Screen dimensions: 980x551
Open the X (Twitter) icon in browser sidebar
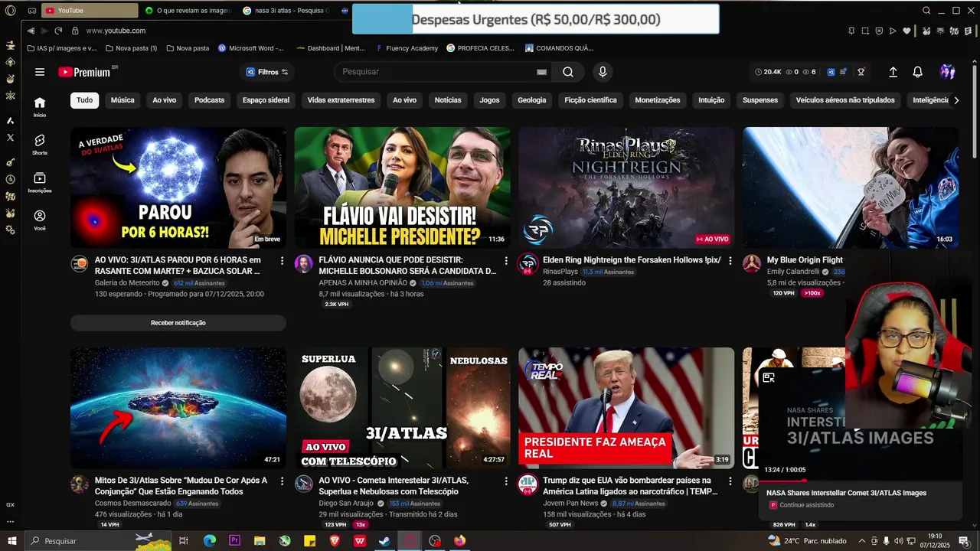pyautogui.click(x=10, y=138)
